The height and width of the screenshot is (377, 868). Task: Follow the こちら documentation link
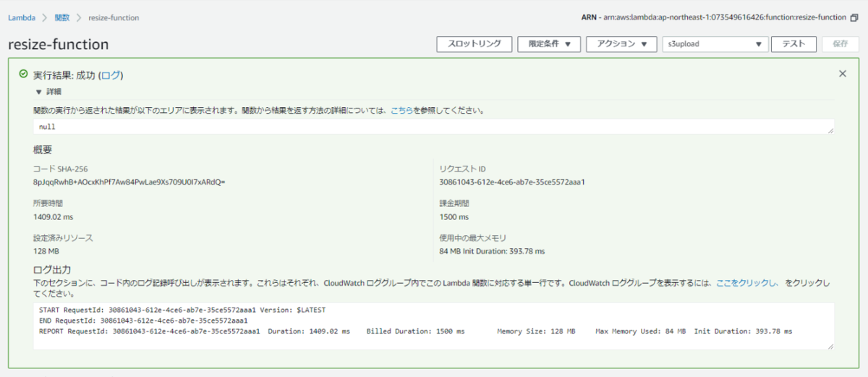pyautogui.click(x=402, y=111)
